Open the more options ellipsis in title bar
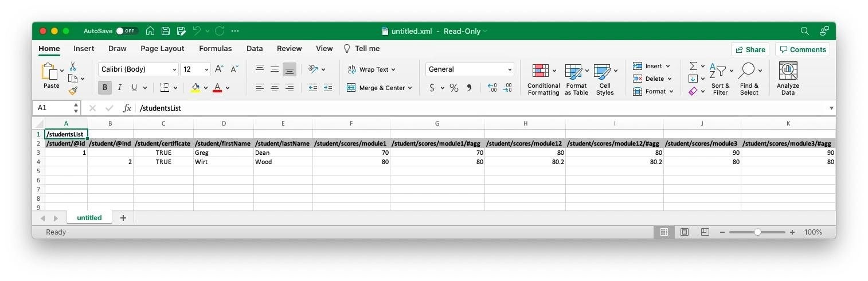This screenshot has height=281, width=868. [x=235, y=31]
